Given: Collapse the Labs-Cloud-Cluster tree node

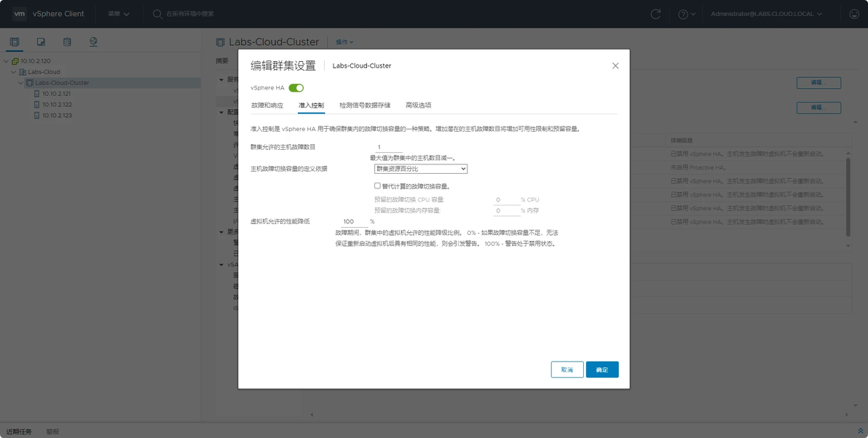Looking at the screenshot, I should (21, 83).
